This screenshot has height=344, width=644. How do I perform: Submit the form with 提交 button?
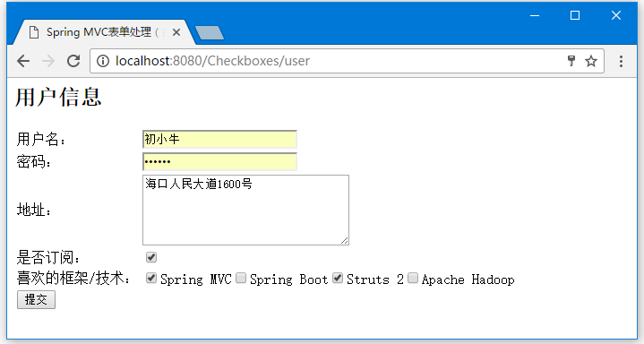point(36,299)
